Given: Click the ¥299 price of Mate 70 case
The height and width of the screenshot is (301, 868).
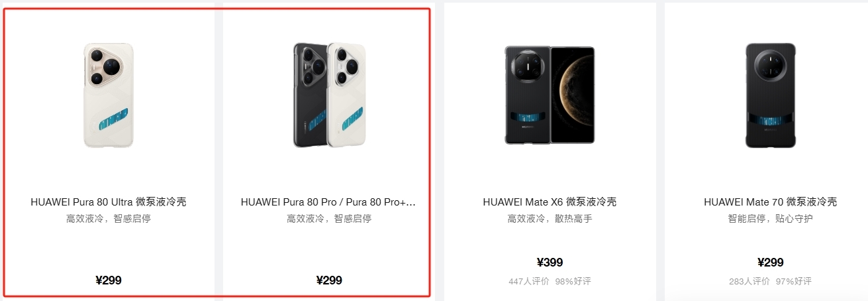Looking at the screenshot, I should [x=770, y=263].
